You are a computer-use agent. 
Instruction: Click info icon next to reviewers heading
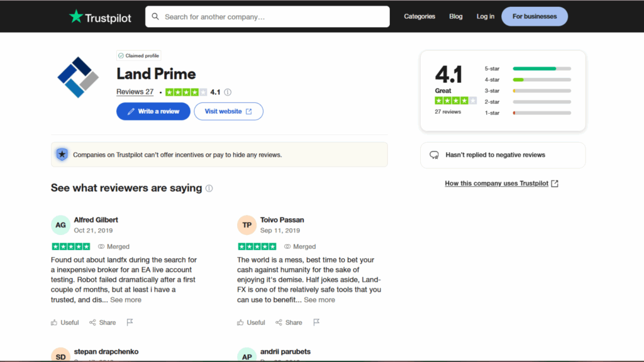[209, 189]
